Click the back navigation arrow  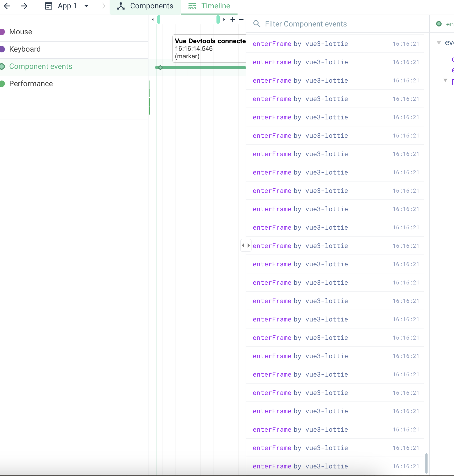(7, 6)
